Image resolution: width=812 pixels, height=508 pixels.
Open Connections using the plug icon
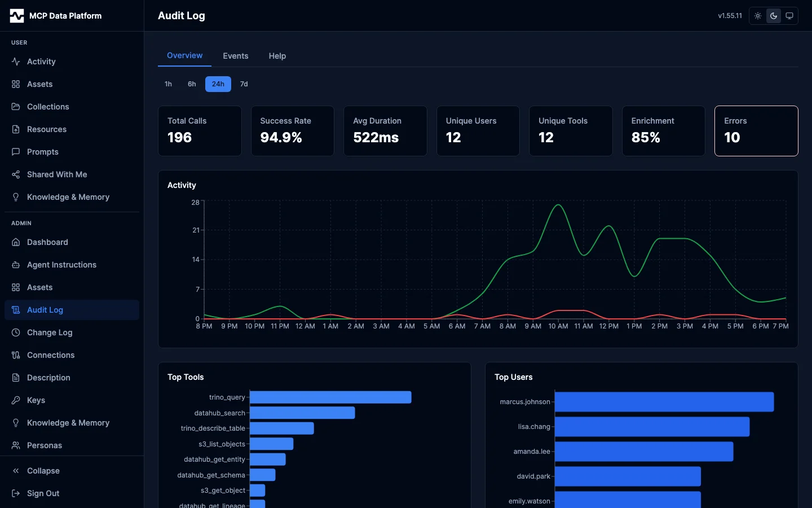[x=16, y=355]
